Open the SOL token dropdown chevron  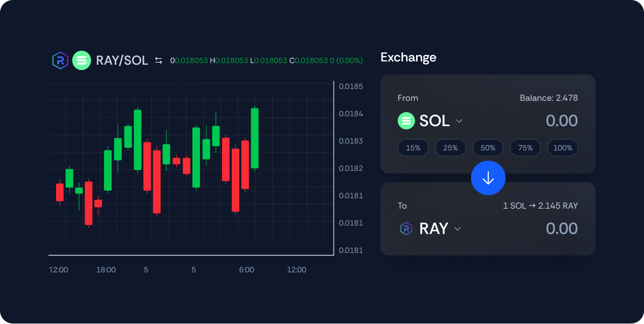tap(459, 121)
